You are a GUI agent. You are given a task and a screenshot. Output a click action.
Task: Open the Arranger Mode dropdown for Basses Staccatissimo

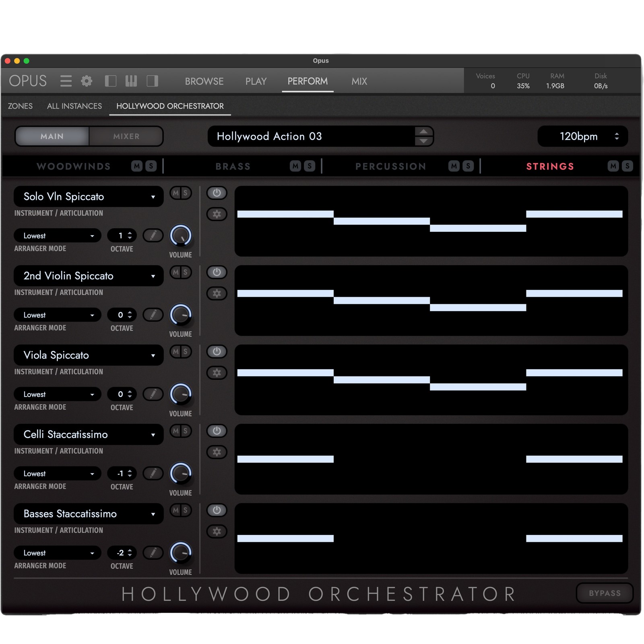[x=57, y=553]
